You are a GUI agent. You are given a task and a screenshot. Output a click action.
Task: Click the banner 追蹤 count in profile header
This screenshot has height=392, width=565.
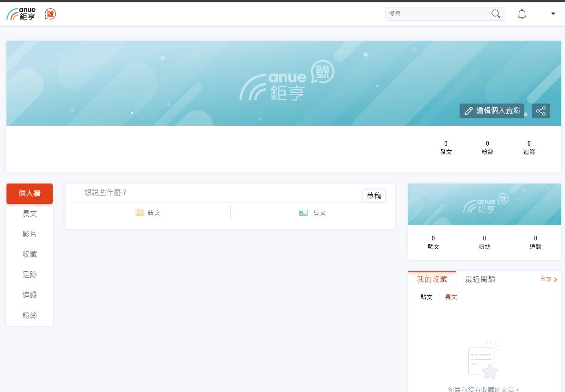(529, 147)
